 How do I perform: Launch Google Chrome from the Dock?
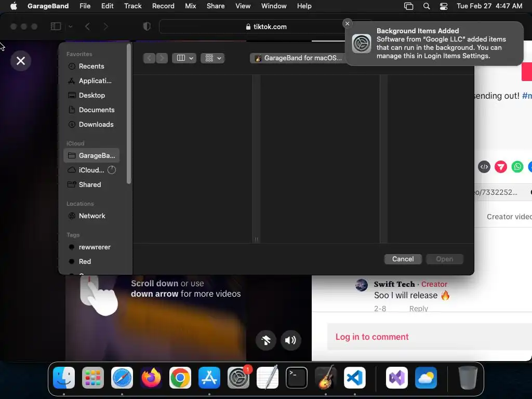click(x=180, y=378)
